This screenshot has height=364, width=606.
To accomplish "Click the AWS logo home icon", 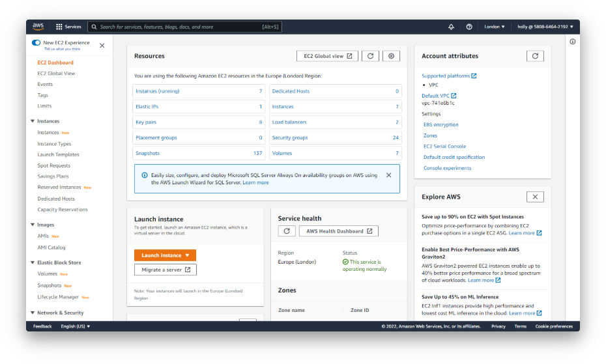I will click(38, 27).
